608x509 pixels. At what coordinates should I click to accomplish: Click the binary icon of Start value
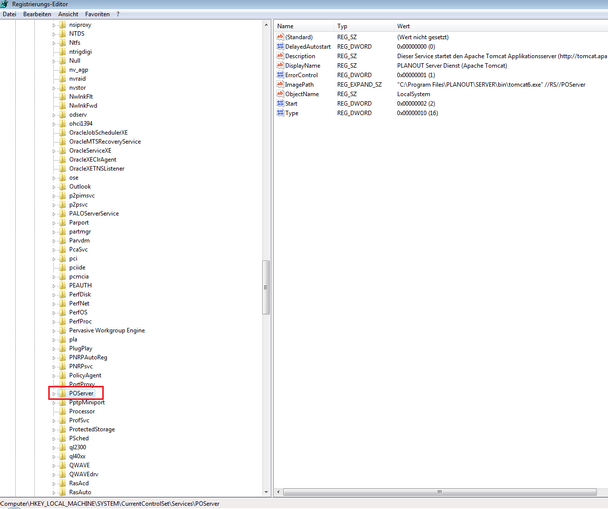point(280,104)
